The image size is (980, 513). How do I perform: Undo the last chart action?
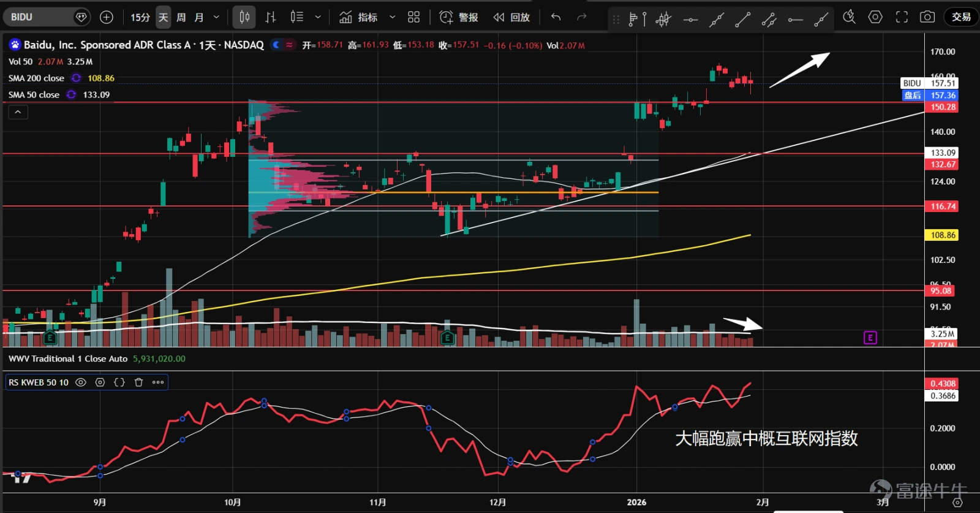click(556, 17)
